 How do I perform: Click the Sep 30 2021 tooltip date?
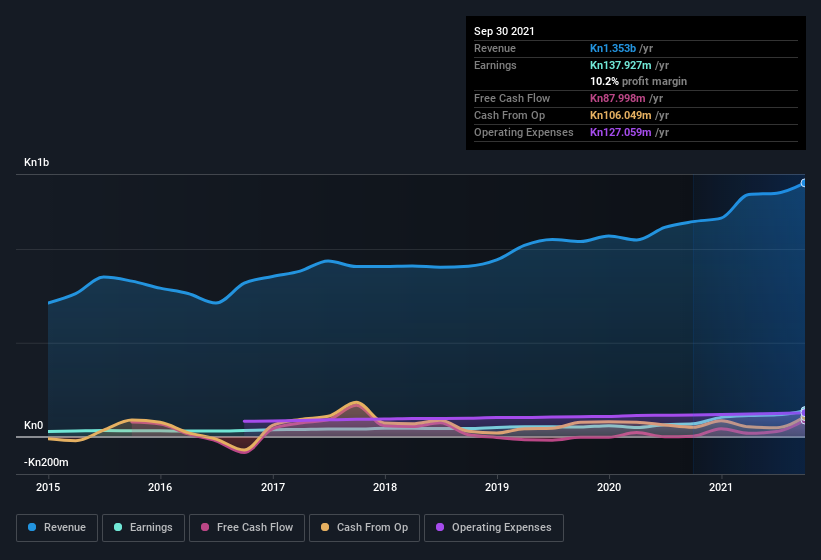click(x=504, y=31)
